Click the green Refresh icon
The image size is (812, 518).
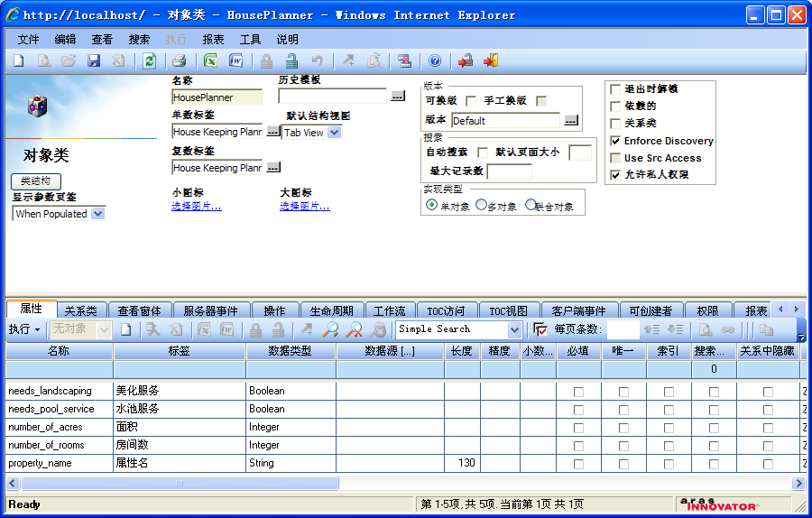pos(150,61)
